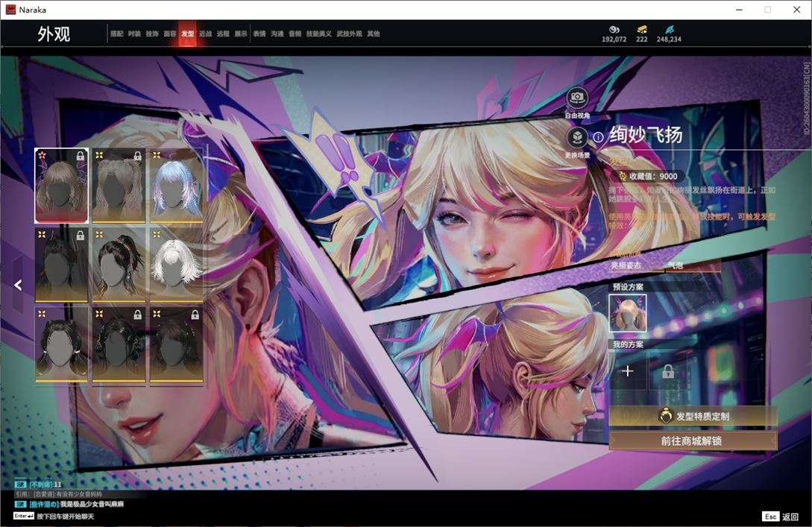Switch to the 时装 tab

[x=134, y=34]
